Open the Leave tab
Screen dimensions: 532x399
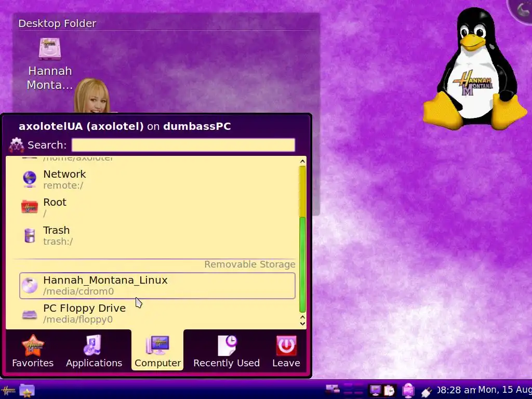click(x=286, y=351)
